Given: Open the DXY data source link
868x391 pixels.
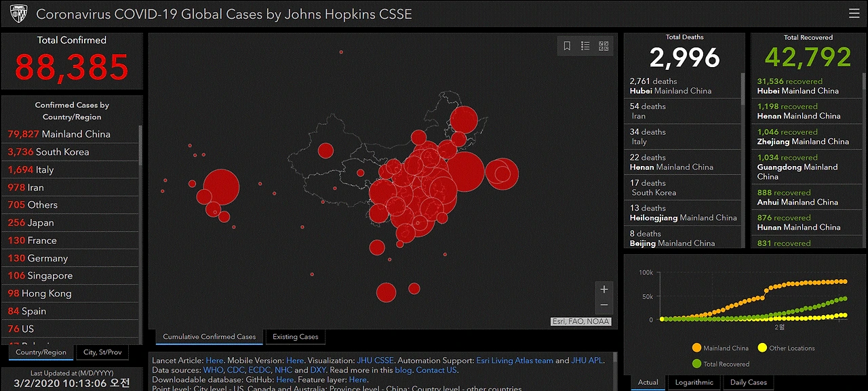Looking at the screenshot, I should click(318, 370).
